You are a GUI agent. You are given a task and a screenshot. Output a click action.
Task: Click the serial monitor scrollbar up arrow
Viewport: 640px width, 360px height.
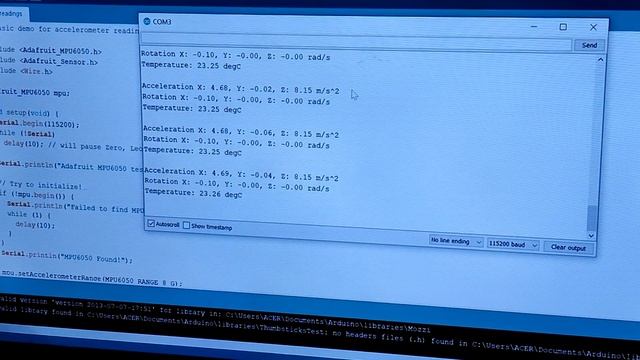tap(600, 60)
